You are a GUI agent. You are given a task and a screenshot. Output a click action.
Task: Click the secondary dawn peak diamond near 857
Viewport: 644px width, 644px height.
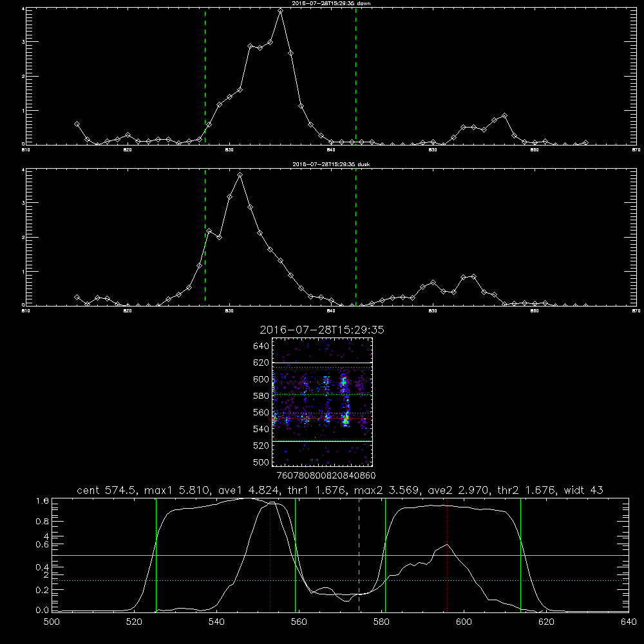point(505,116)
